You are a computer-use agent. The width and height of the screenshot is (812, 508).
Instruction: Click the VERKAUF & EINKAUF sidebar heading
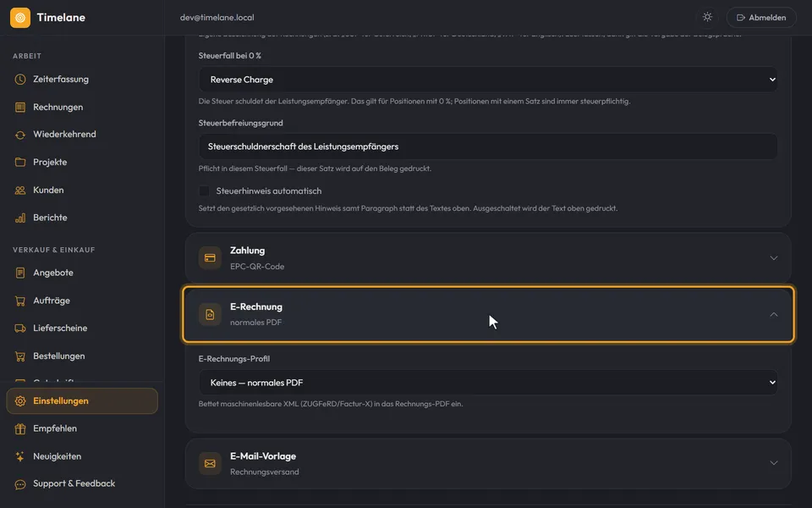(x=54, y=250)
